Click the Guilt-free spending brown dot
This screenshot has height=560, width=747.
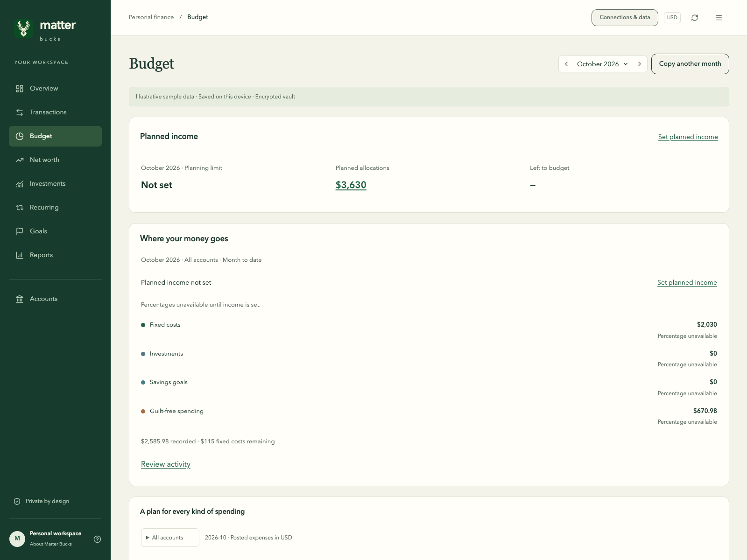coord(143,412)
